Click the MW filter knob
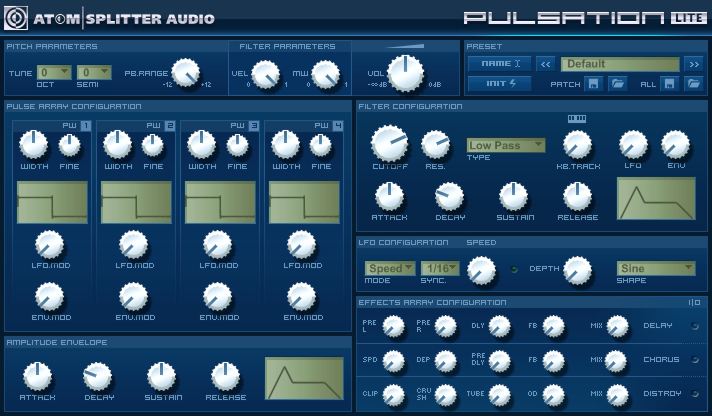This screenshot has width=712, height=416. [326, 74]
